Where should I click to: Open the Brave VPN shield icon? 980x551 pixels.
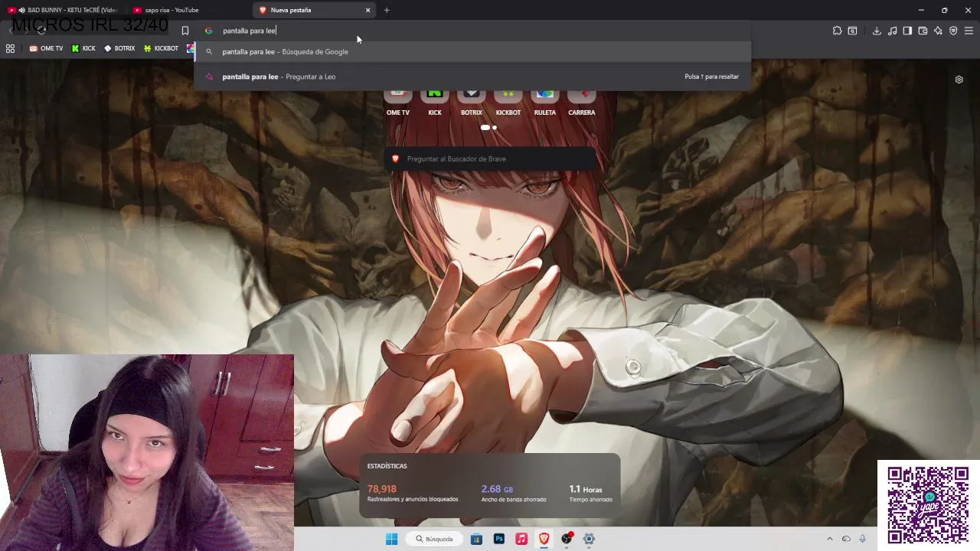coord(953,31)
